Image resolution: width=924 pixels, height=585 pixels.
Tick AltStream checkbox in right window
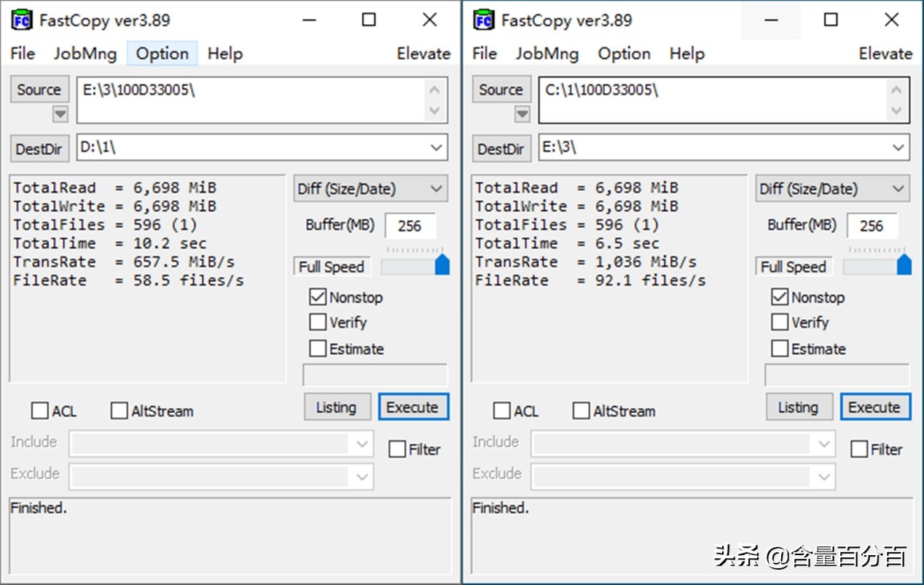coord(582,411)
